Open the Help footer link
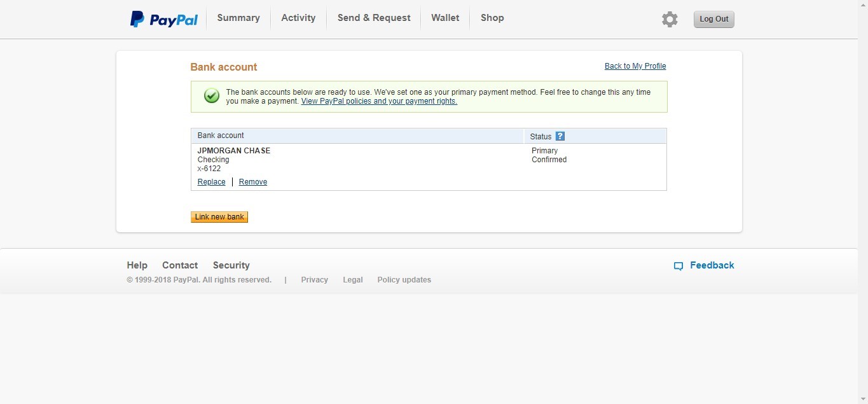Image resolution: width=868 pixels, height=404 pixels. tap(137, 265)
